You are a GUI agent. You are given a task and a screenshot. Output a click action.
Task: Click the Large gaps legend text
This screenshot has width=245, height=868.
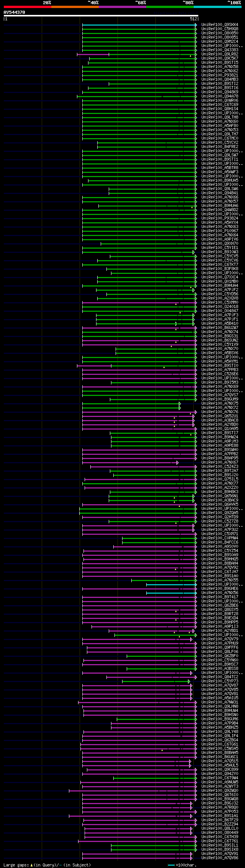click(x=47, y=865)
